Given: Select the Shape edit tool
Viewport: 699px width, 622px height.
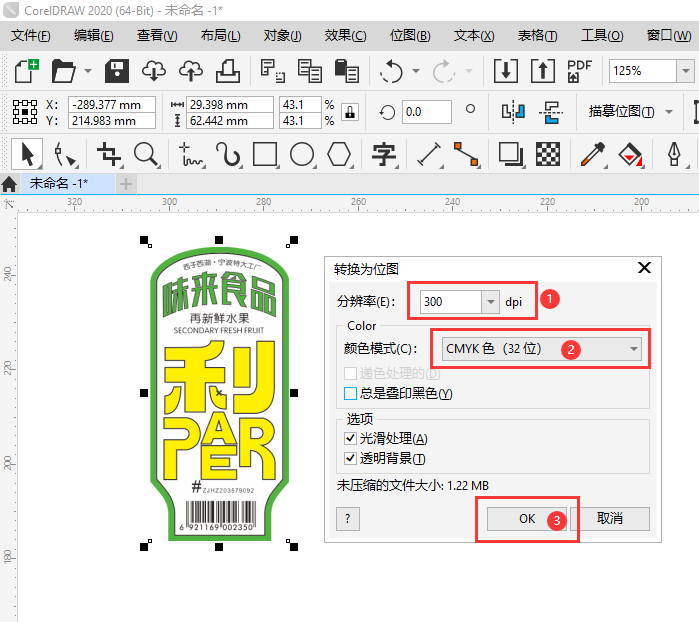Looking at the screenshot, I should [x=65, y=155].
